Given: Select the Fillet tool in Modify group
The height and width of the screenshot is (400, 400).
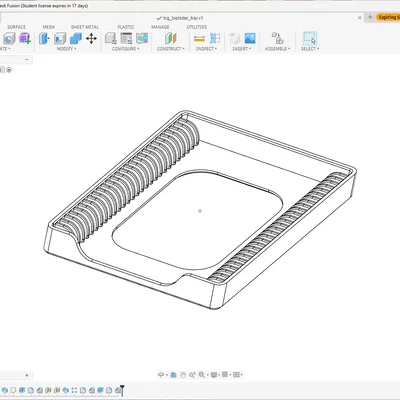Looking at the screenshot, I should pyautogui.click(x=60, y=39).
